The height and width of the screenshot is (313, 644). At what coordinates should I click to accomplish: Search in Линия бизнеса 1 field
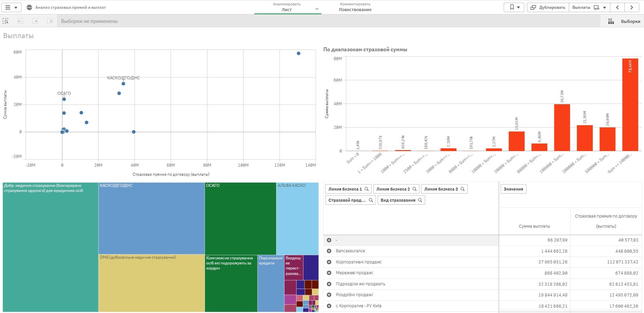(x=367, y=189)
